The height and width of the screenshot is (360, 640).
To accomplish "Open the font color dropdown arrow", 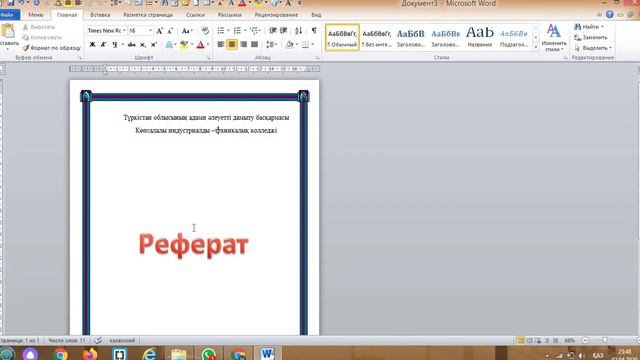I will coord(208,44).
